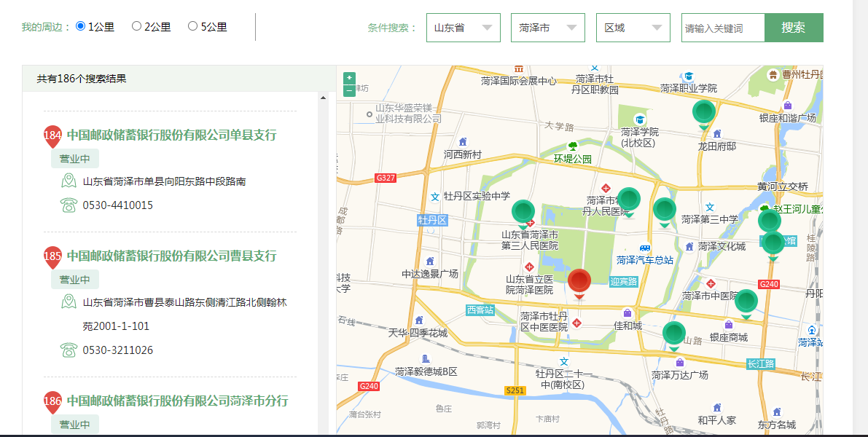The image size is (868, 437).
Task: Open the 山东省 province dropdown
Action: [x=464, y=28]
